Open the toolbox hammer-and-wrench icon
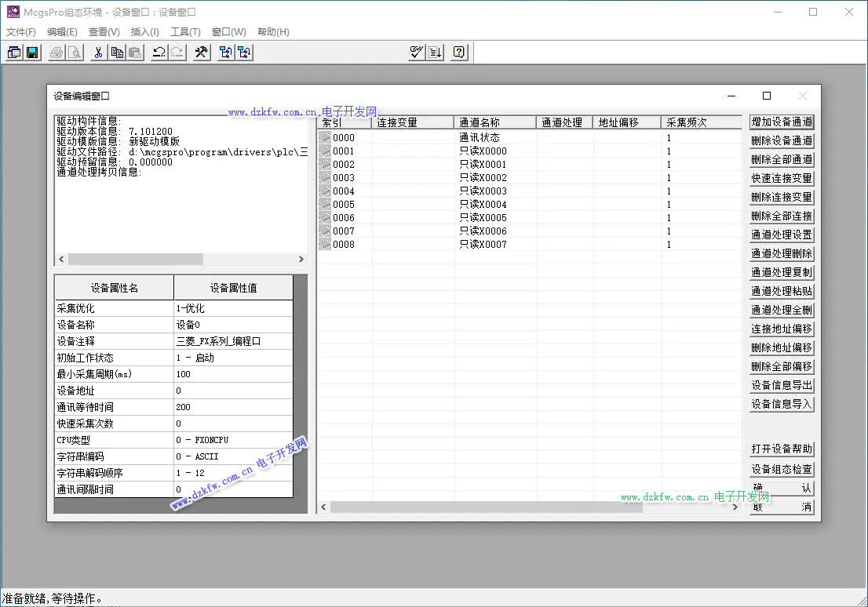This screenshot has width=868, height=607. 202,53
